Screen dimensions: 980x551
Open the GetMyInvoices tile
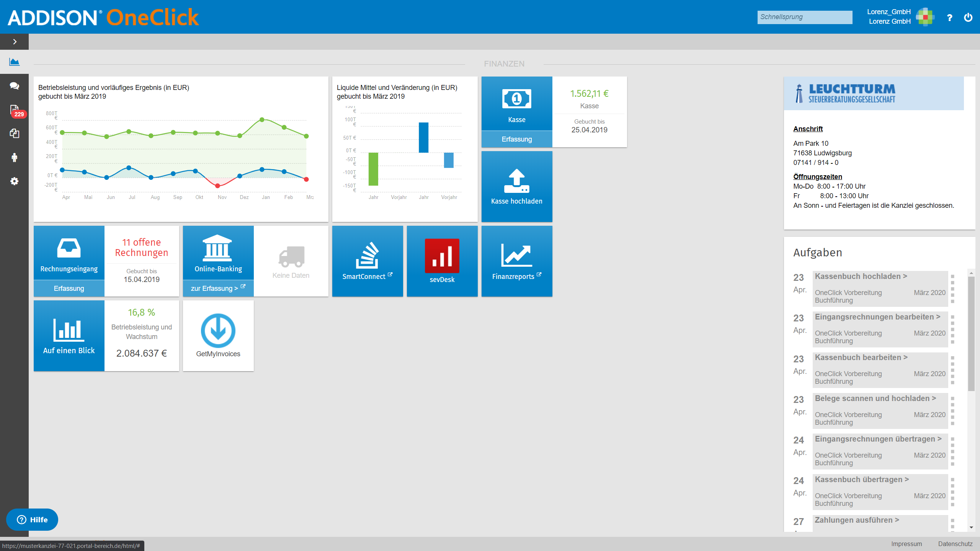tap(218, 336)
